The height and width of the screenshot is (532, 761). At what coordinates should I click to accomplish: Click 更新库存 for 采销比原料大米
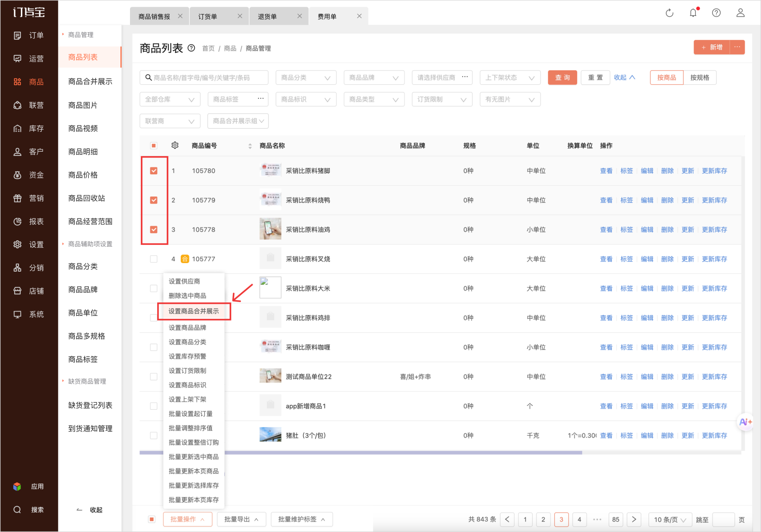714,288
